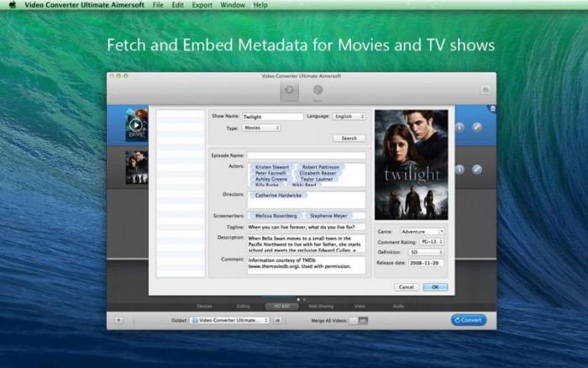Click the edit pencil icon on the Twilight row
Screen dimensions: 588x368
pos(476,170)
